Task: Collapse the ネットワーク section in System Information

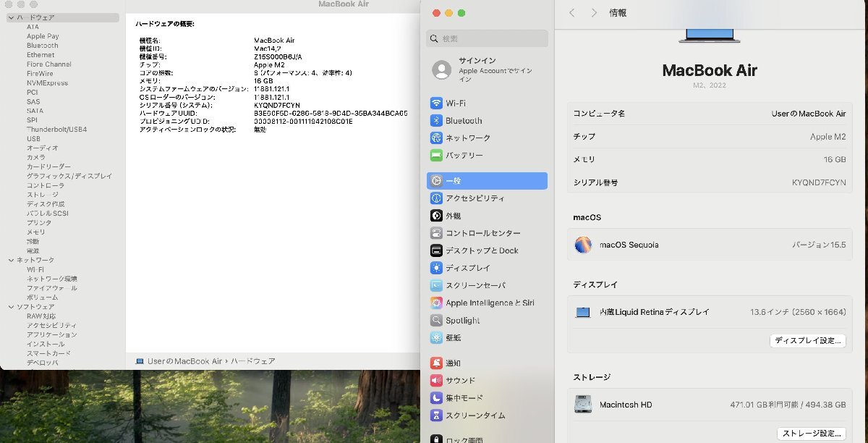Action: (x=11, y=260)
